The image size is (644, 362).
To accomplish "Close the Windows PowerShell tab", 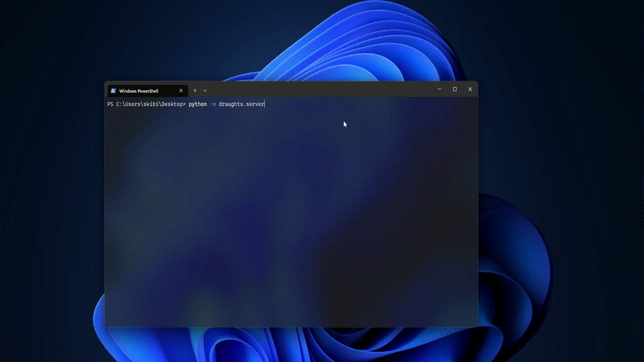I will pyautogui.click(x=181, y=90).
